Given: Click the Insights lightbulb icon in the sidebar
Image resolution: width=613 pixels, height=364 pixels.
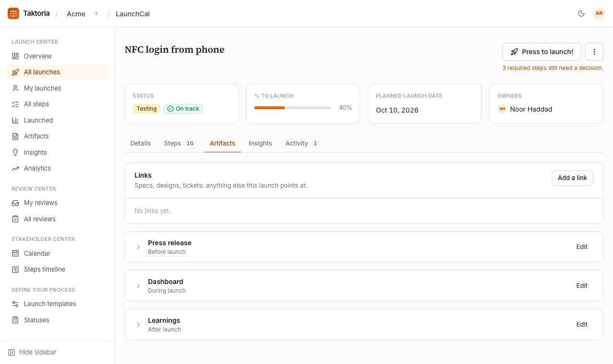Looking at the screenshot, I should (15, 152).
